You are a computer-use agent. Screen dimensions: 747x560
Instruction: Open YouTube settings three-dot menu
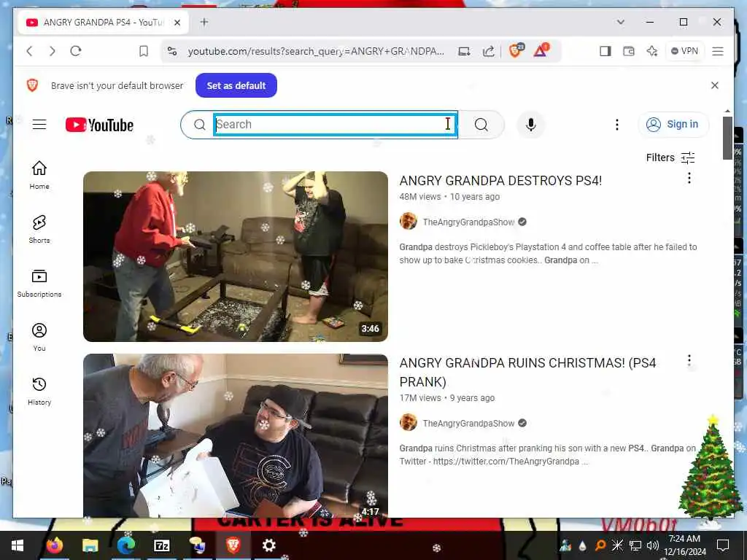coord(617,125)
